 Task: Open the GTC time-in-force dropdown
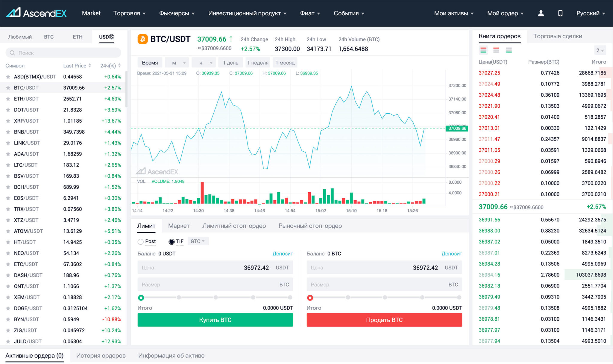(198, 241)
